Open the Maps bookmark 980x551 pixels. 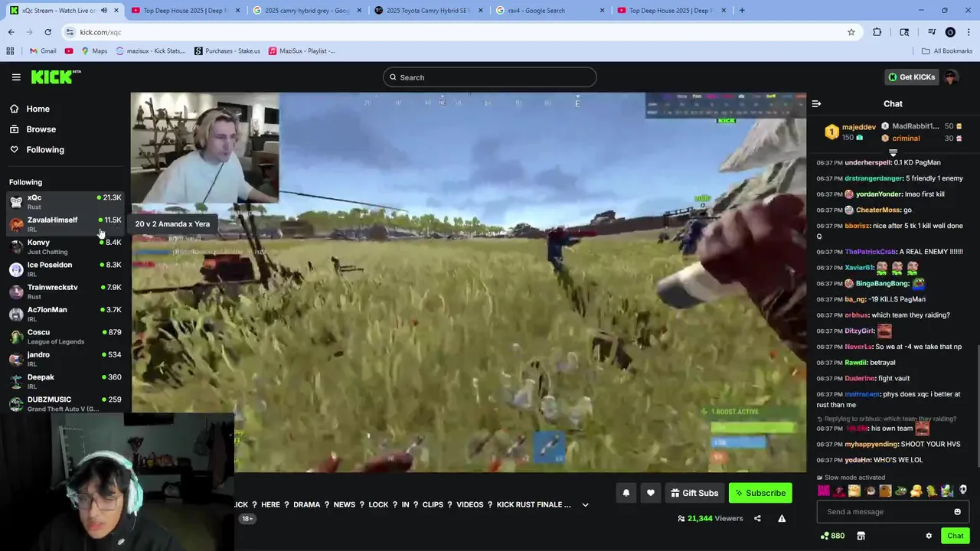pyautogui.click(x=95, y=51)
